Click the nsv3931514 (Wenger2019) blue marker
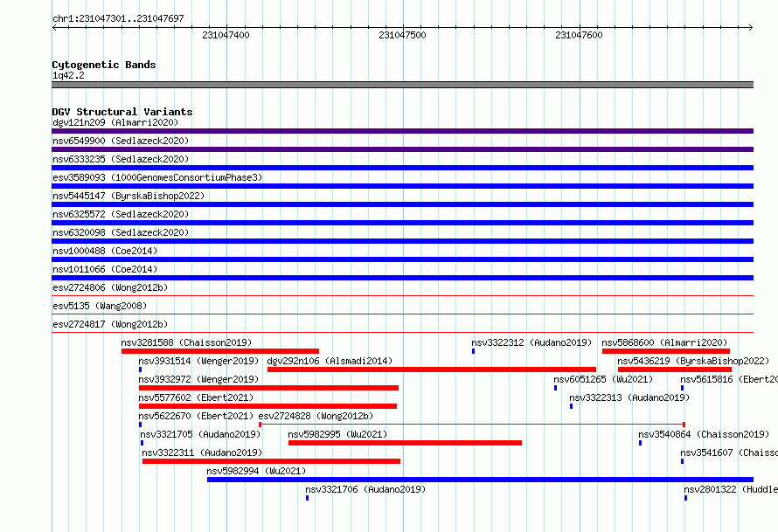The image size is (778, 532). click(141, 370)
